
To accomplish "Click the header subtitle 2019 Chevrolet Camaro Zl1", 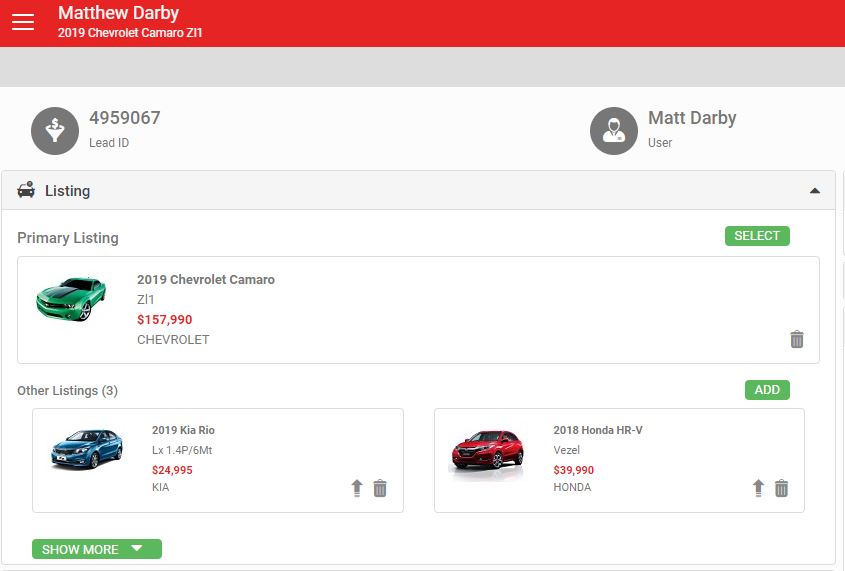I will tap(130, 32).
